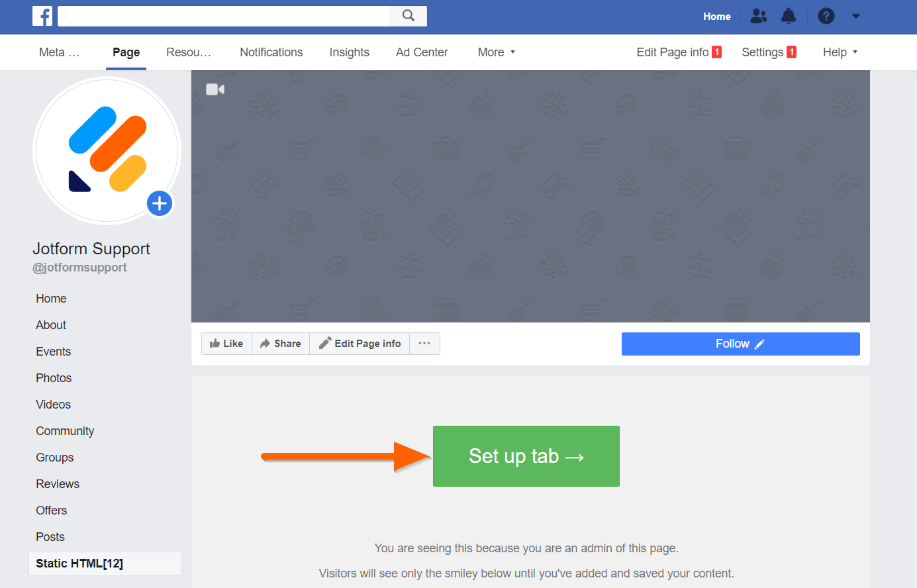Screen dimensions: 917x588
Task: Open Offers in the left sidebar
Action: 51,511
